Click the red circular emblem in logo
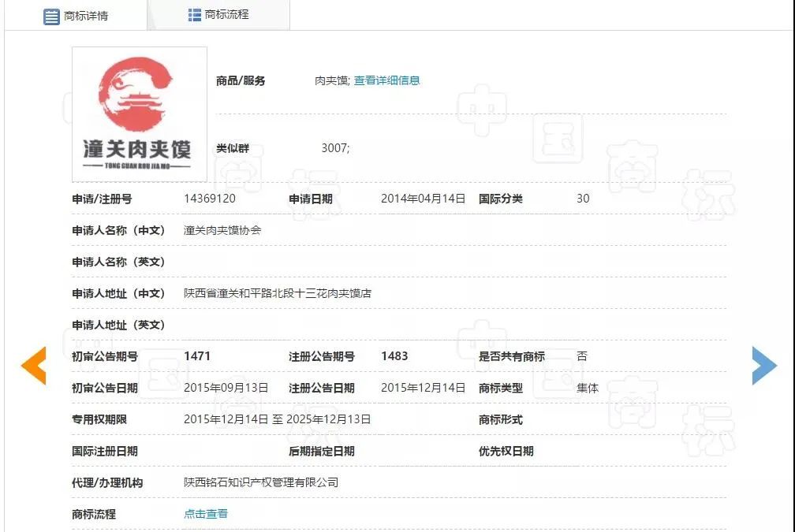This screenshot has height=532, width=795. coord(136,94)
